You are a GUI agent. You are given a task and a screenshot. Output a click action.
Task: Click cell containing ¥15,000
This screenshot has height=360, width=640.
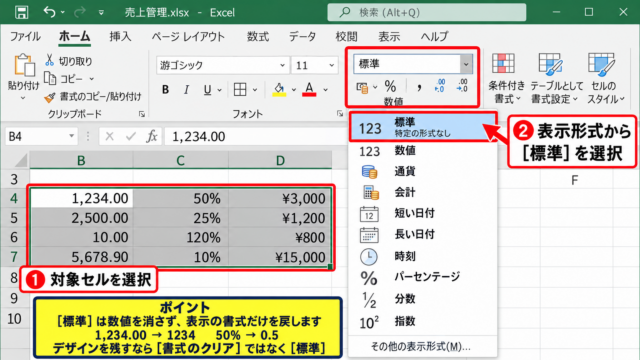coord(280,257)
